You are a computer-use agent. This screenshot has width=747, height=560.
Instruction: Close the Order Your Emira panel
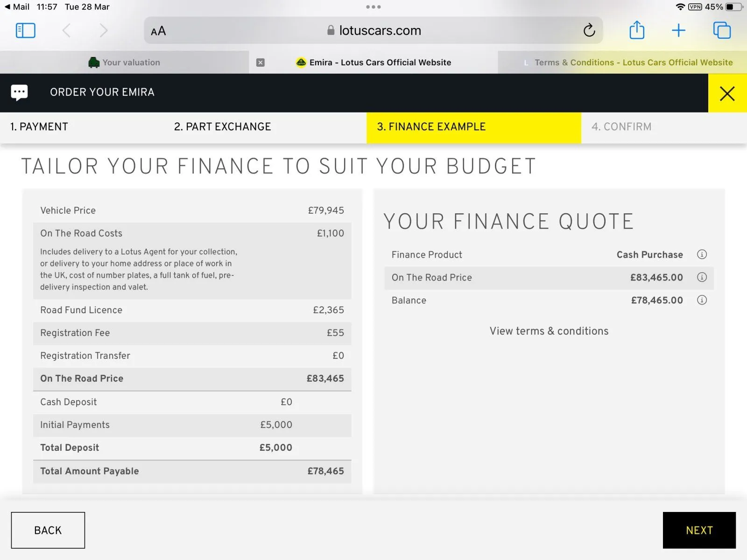pos(727,93)
